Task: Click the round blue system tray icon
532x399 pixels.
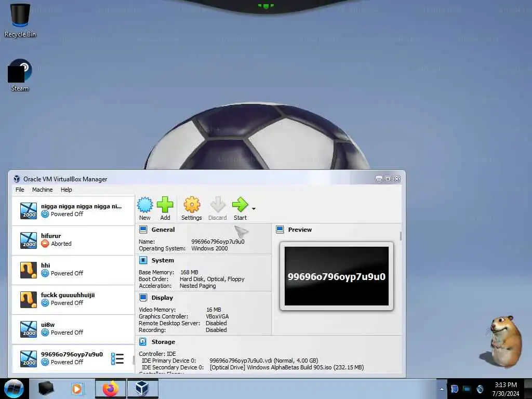Action: pos(480,389)
